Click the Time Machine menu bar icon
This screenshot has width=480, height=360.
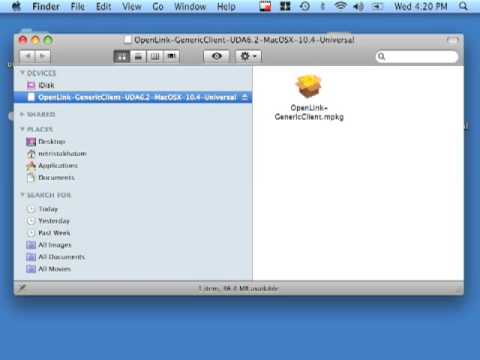tap(305, 6)
